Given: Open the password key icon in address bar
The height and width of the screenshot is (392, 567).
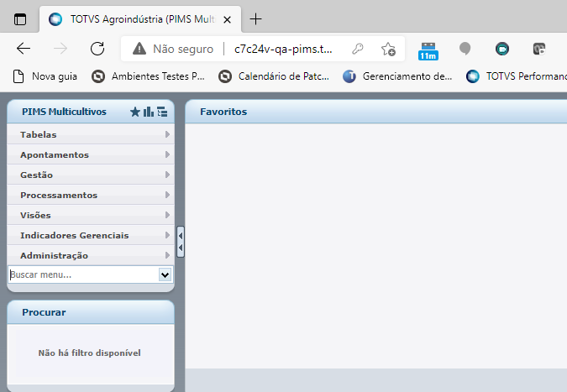Looking at the screenshot, I should point(358,49).
